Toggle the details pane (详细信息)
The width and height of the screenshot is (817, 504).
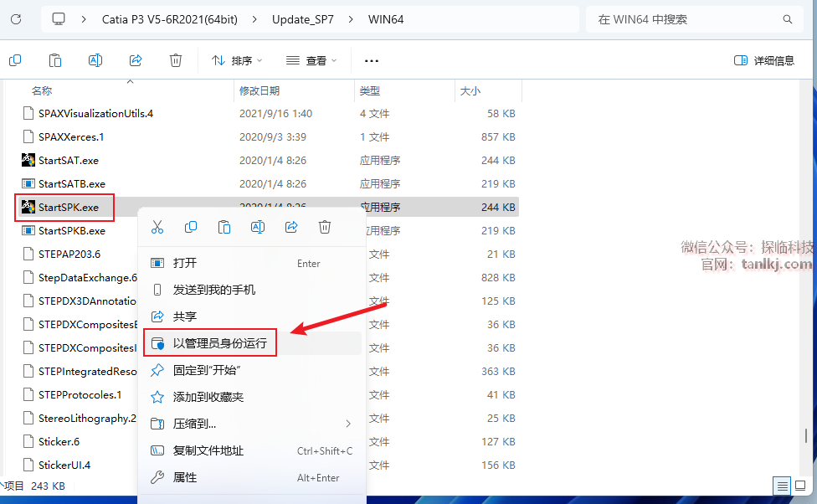764,60
